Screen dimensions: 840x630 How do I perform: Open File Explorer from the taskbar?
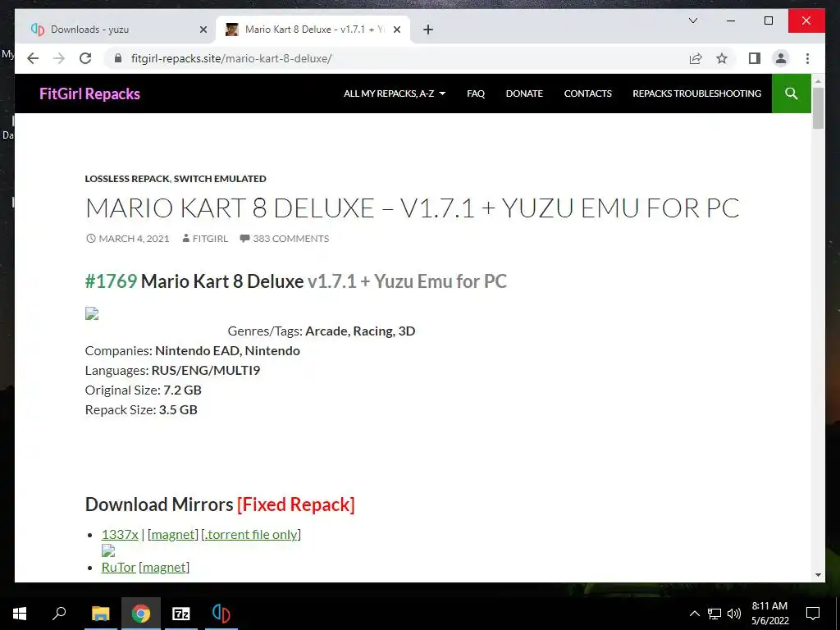click(100, 614)
